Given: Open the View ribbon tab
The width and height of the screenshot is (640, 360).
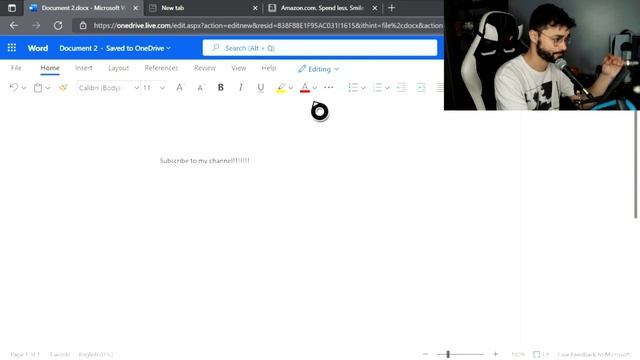Looking at the screenshot, I should (x=238, y=68).
